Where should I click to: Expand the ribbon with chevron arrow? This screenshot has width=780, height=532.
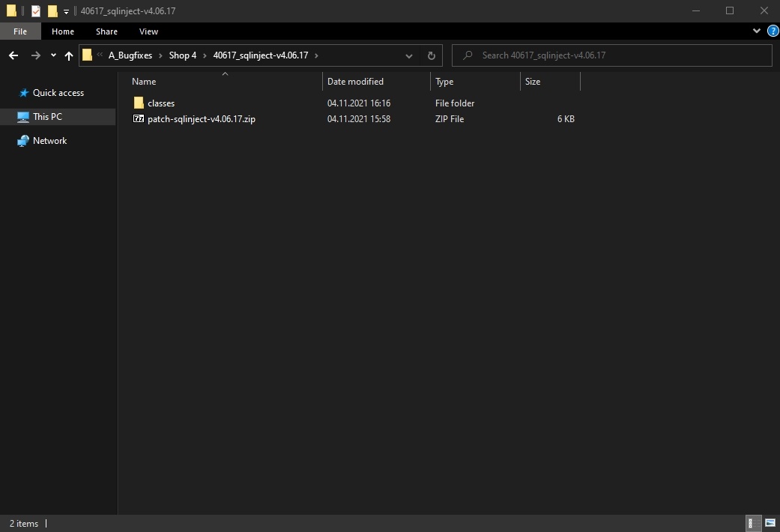coord(756,31)
